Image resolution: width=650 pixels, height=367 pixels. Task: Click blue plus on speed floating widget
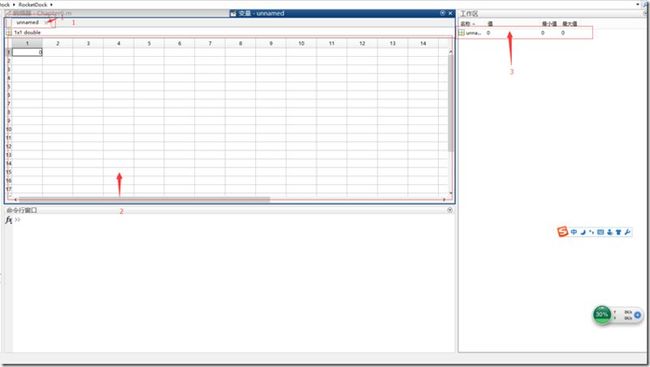pos(638,315)
